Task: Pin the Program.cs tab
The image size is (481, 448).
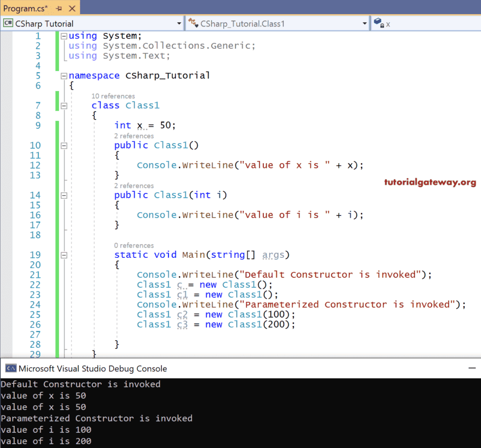Action: click(59, 8)
